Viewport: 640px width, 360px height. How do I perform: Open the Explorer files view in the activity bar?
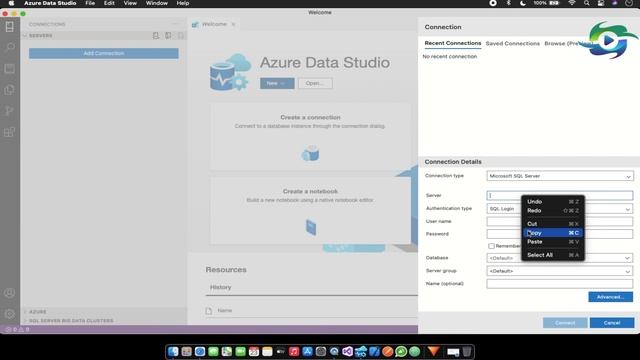(9, 90)
